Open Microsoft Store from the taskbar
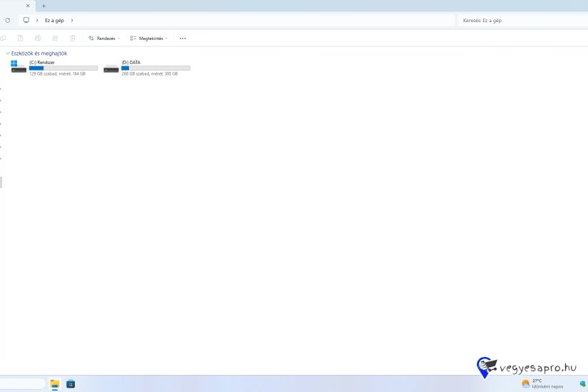588x392 pixels. [71, 384]
